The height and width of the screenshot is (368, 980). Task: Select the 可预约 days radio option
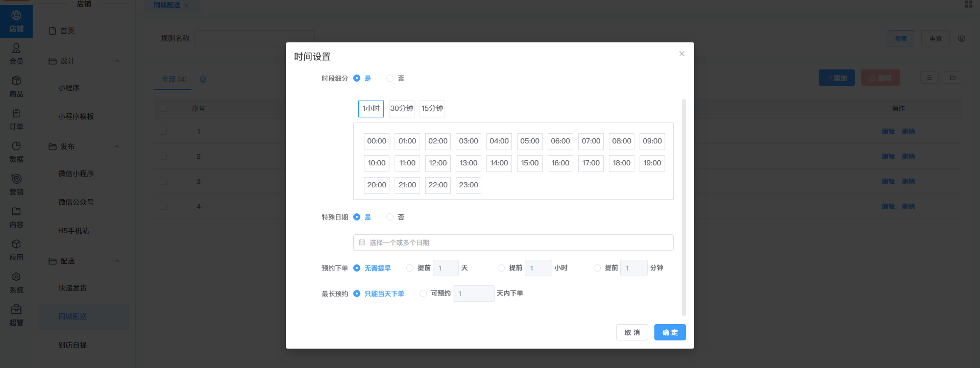coord(423,293)
